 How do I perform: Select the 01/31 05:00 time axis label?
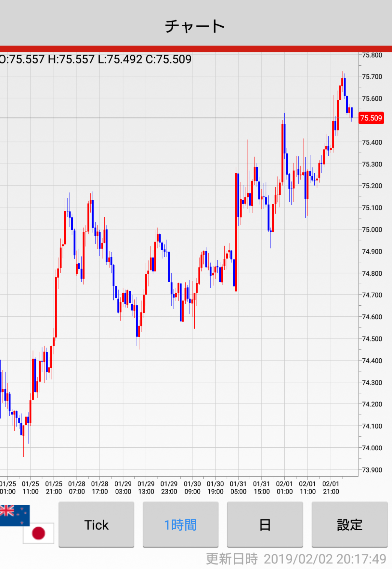coord(238,487)
